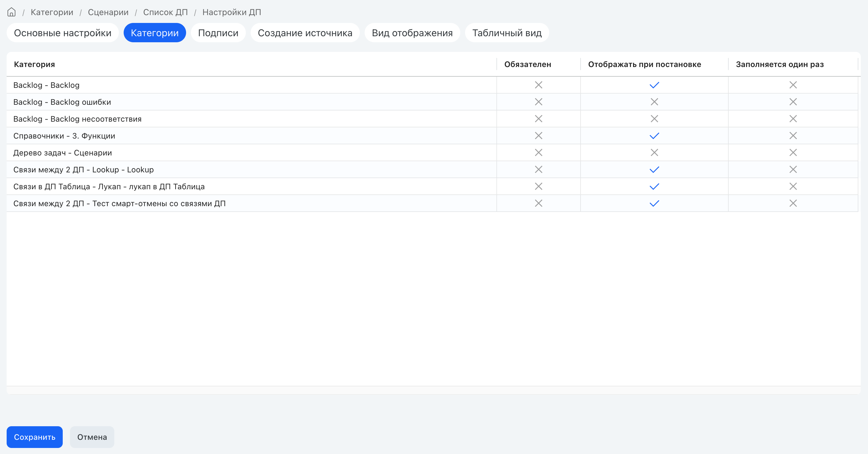Toggle Заполняется один раз for Lookup - Lookup

click(793, 169)
